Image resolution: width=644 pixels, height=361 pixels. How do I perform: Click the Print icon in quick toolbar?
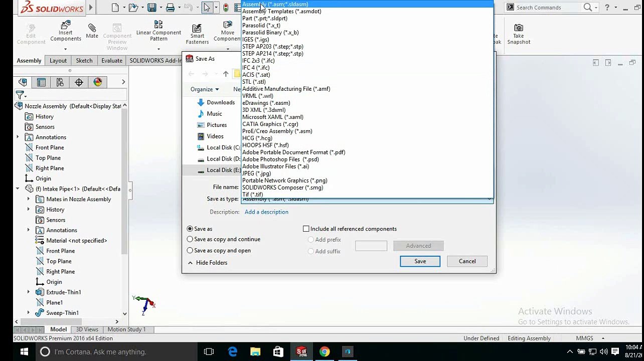pyautogui.click(x=170, y=8)
